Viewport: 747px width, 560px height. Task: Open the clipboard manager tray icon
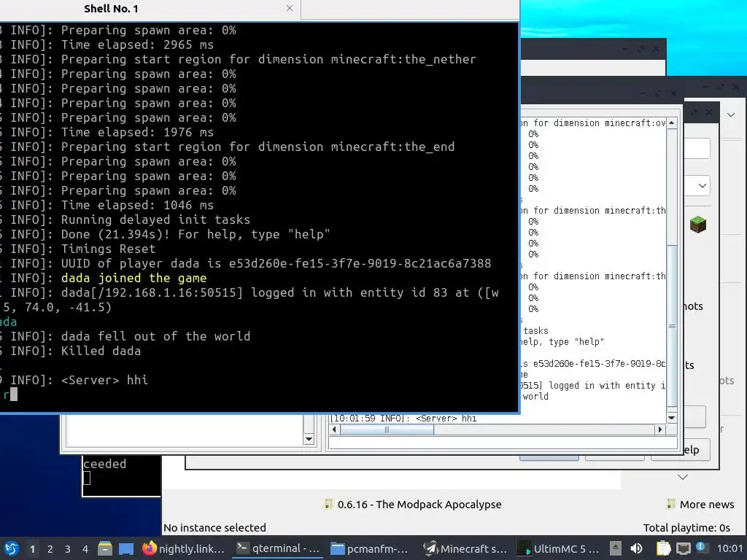coord(663,548)
